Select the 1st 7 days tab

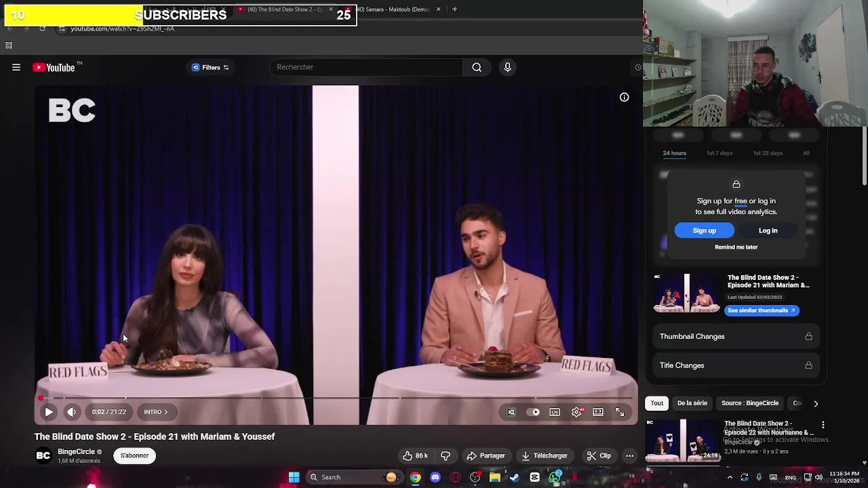tap(719, 153)
